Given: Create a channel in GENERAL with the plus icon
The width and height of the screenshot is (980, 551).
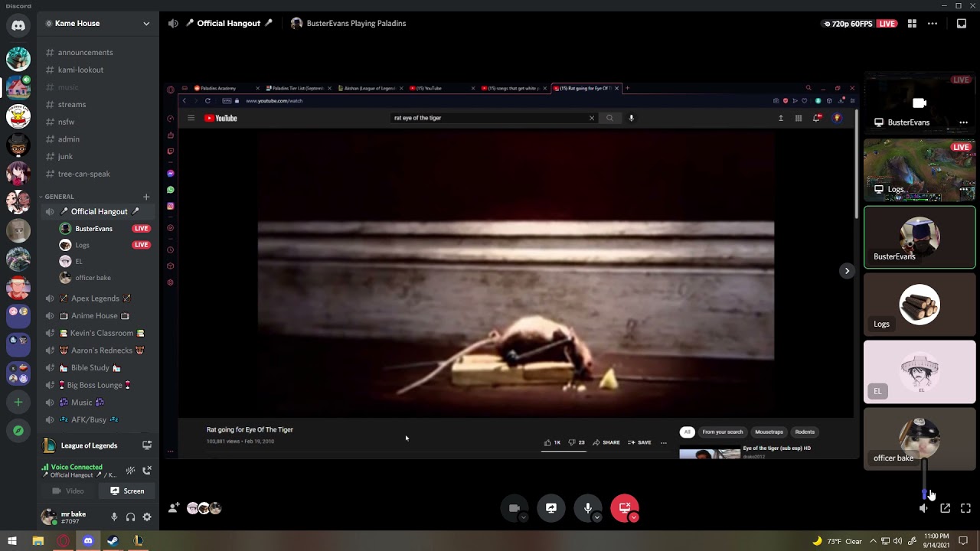Looking at the screenshot, I should (x=146, y=197).
